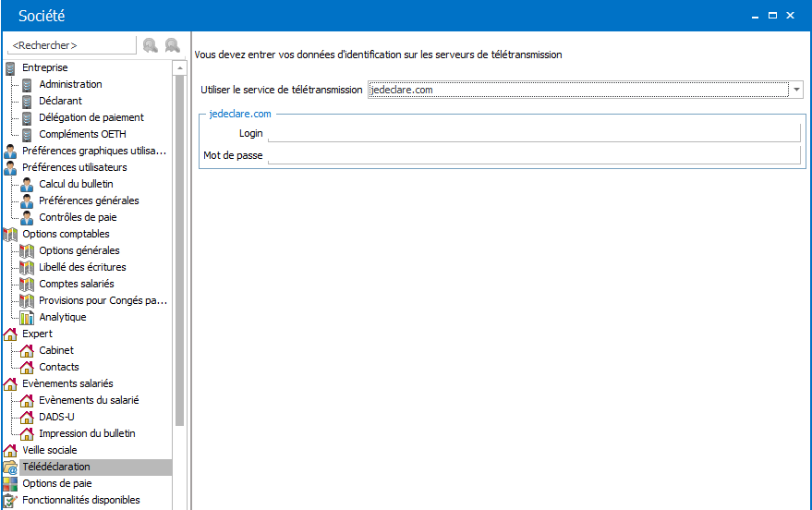Click the Télédéclaration folder icon
This screenshot has width=812, height=510.
click(x=10, y=467)
